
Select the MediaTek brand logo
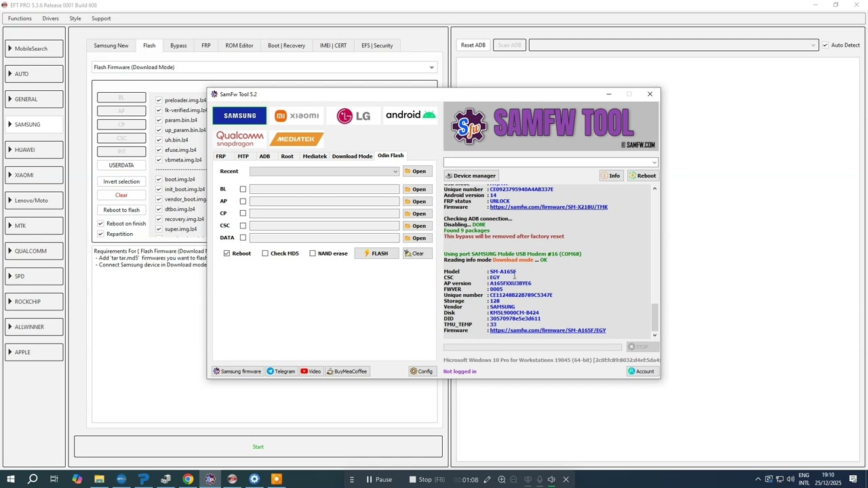[297, 138]
